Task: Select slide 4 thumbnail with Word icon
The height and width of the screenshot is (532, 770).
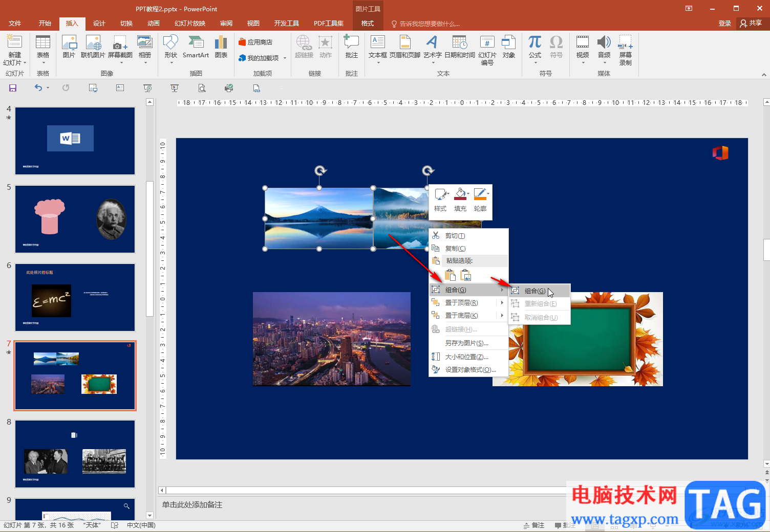Action: (x=75, y=141)
